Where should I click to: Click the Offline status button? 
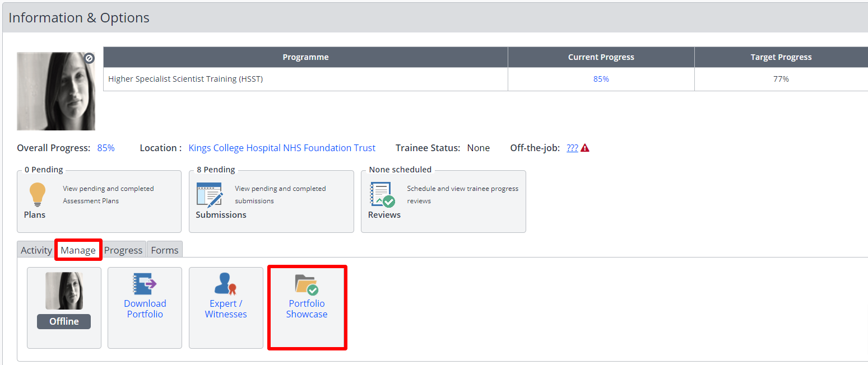click(64, 321)
